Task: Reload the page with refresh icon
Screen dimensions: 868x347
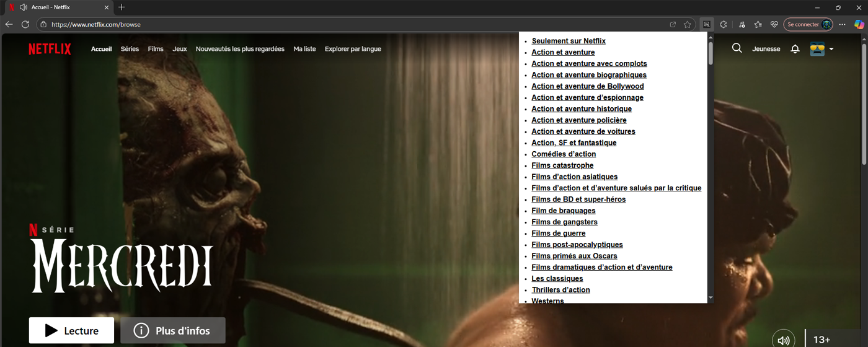Action: (x=25, y=25)
